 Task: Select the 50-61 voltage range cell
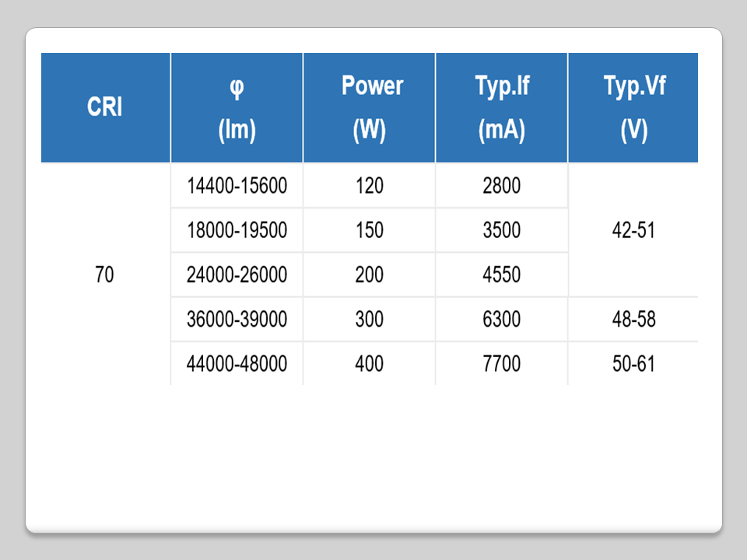(633, 363)
